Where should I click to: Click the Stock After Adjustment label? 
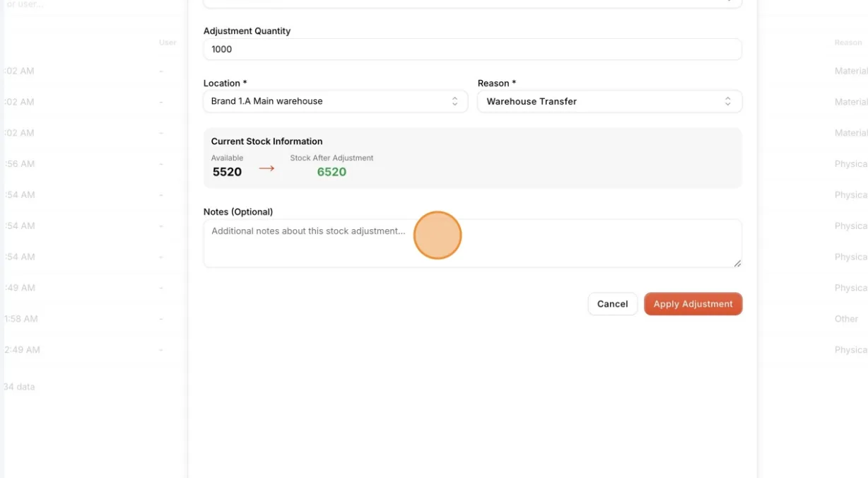pos(332,158)
